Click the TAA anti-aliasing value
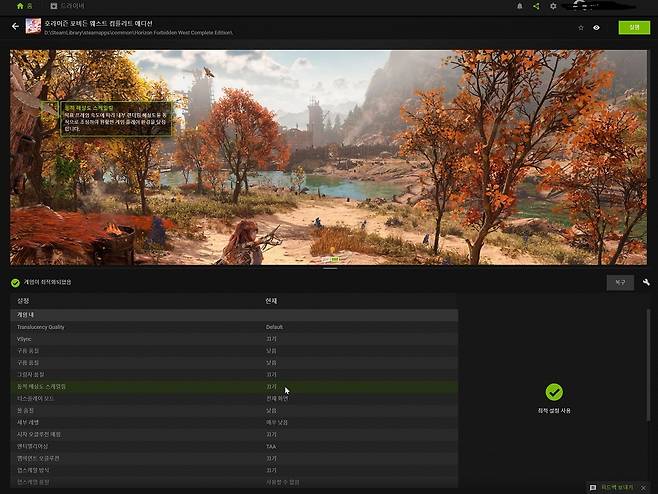 pos(271,447)
